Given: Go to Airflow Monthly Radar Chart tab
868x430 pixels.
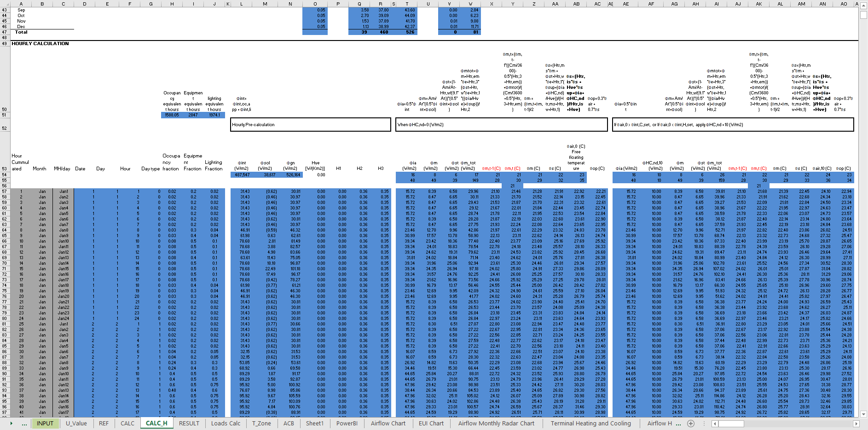Looking at the screenshot, I should click(x=496, y=424).
